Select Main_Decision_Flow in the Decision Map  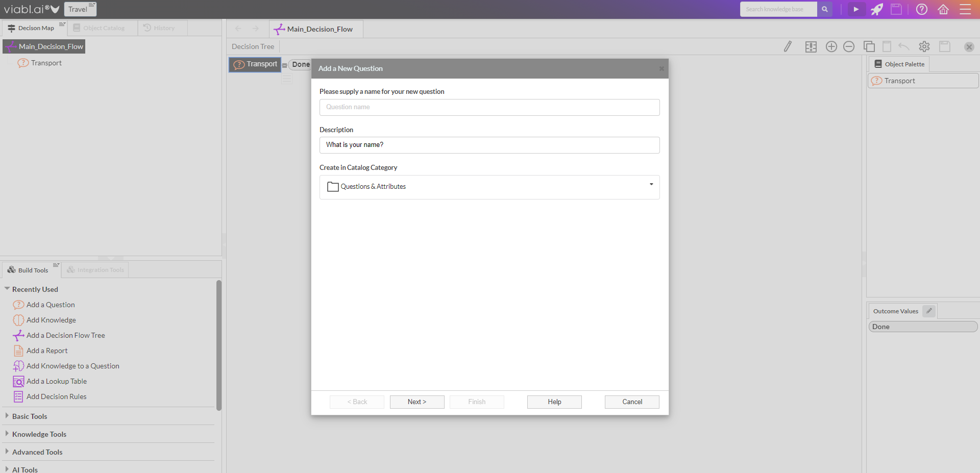(x=44, y=46)
